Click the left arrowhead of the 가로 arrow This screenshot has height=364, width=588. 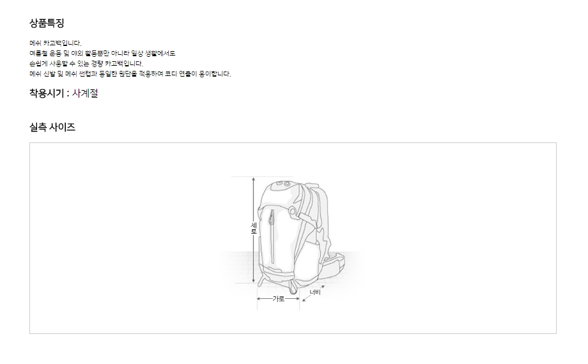click(259, 299)
